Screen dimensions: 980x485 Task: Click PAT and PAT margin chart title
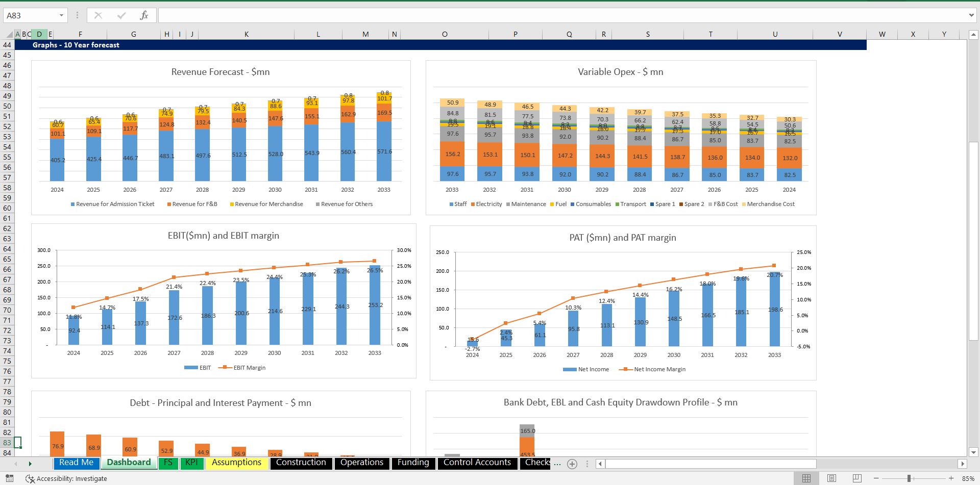tap(622, 238)
